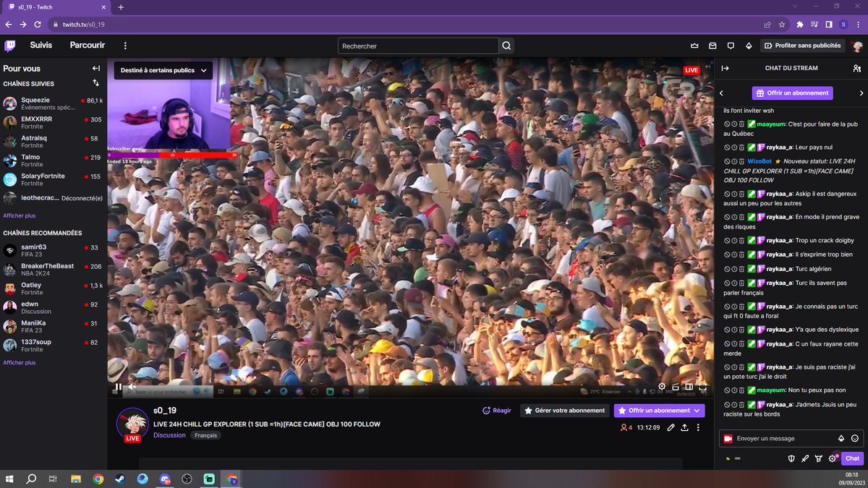This screenshot has width=868, height=488.
Task: Collapse the stream chat panel
Action: point(725,68)
